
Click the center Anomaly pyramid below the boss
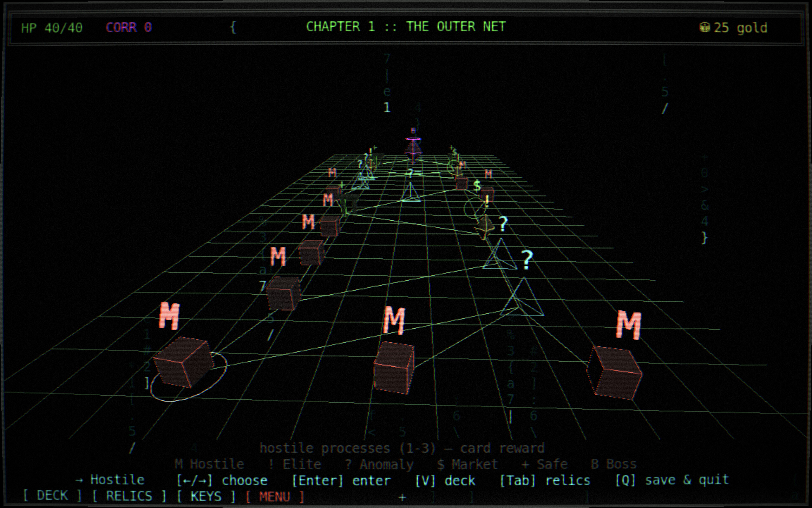click(x=410, y=192)
